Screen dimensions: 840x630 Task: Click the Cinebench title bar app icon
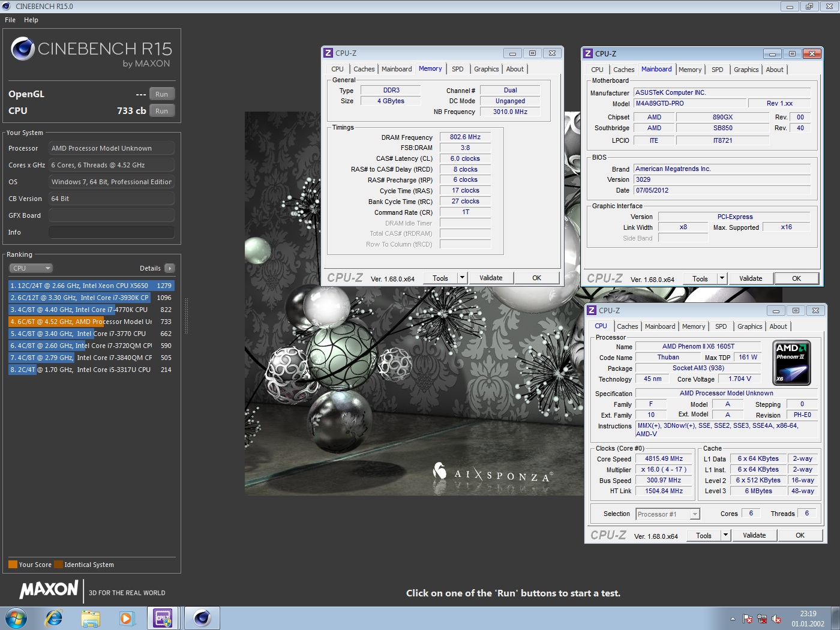click(x=7, y=6)
